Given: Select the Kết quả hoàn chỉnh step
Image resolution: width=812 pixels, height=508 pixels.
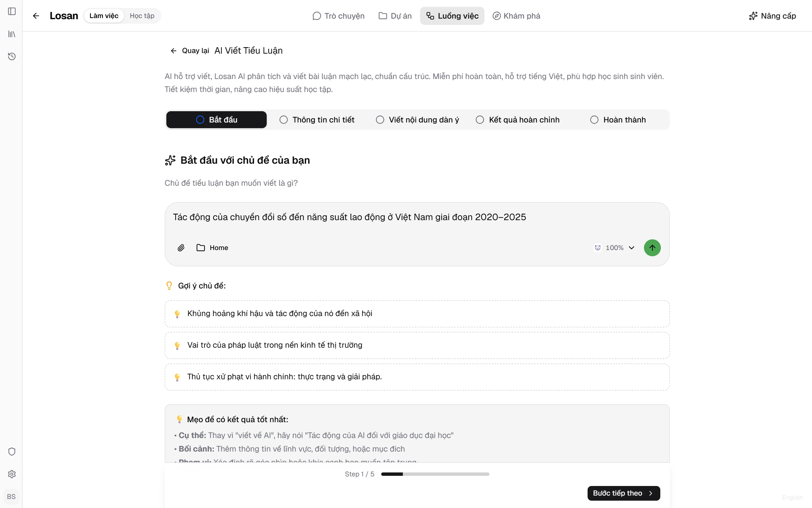Looking at the screenshot, I should (518, 120).
